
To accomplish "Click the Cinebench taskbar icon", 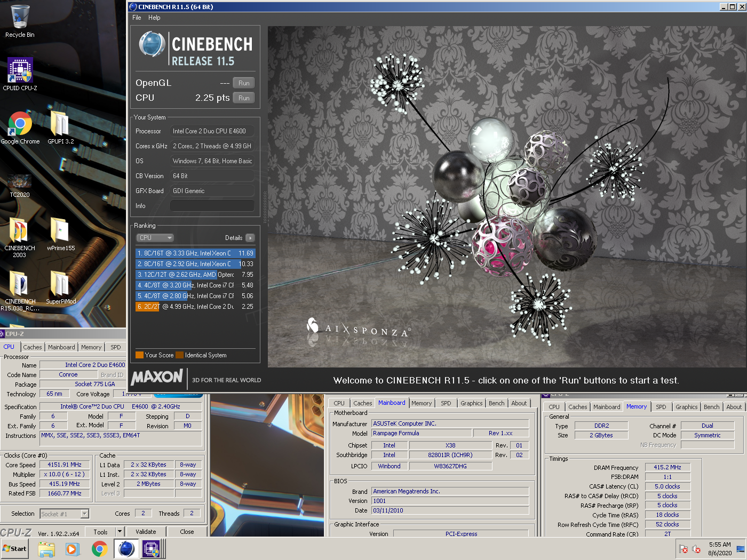I will pos(126,549).
